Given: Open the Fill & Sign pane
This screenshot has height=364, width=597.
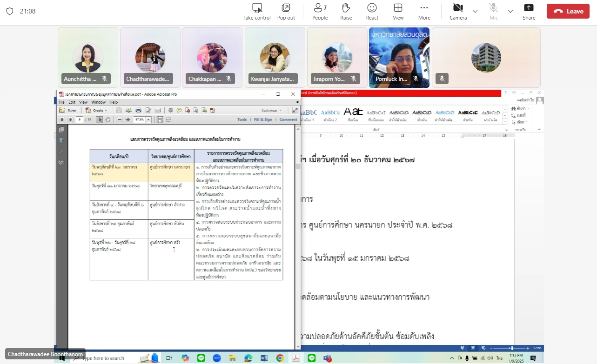Looking at the screenshot, I should (x=263, y=119).
